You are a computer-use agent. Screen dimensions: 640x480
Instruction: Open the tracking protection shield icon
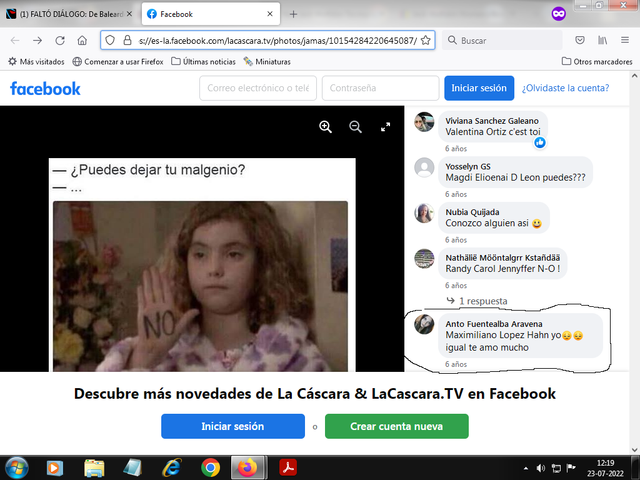click(110, 40)
